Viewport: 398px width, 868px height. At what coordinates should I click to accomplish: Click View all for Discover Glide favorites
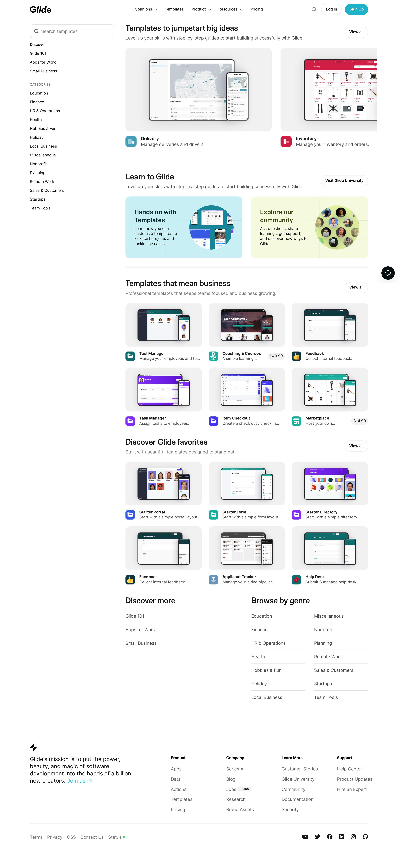[x=356, y=446]
